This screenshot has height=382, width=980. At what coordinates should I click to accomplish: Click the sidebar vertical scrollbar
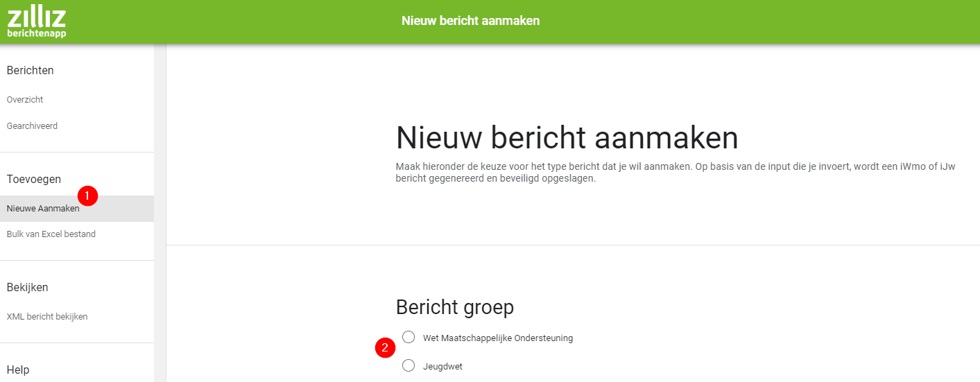click(160, 208)
